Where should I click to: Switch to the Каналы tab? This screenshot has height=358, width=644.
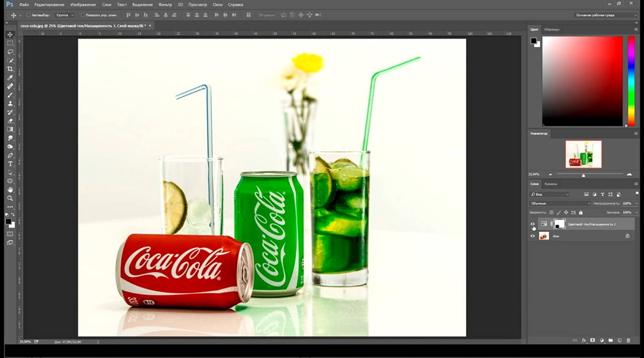(551, 184)
